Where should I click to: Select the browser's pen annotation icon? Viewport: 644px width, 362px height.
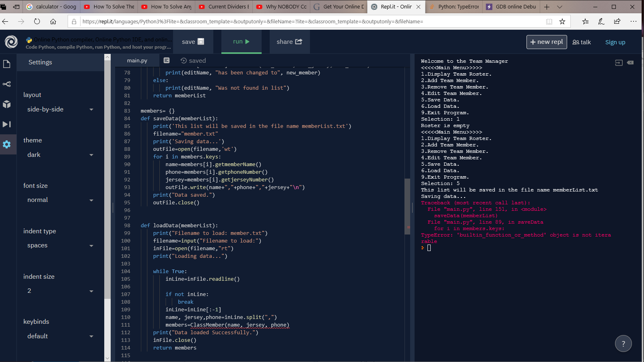[601, 22]
